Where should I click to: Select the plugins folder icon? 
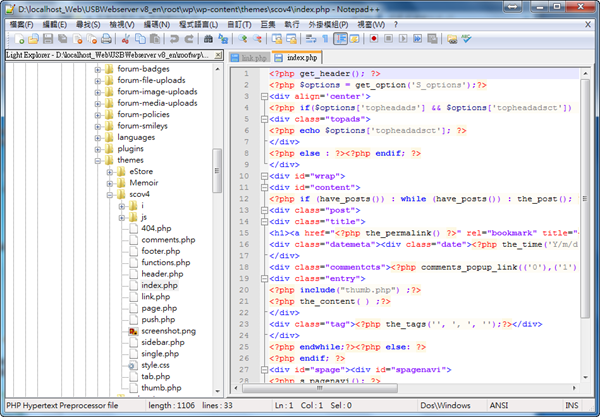tap(109, 148)
